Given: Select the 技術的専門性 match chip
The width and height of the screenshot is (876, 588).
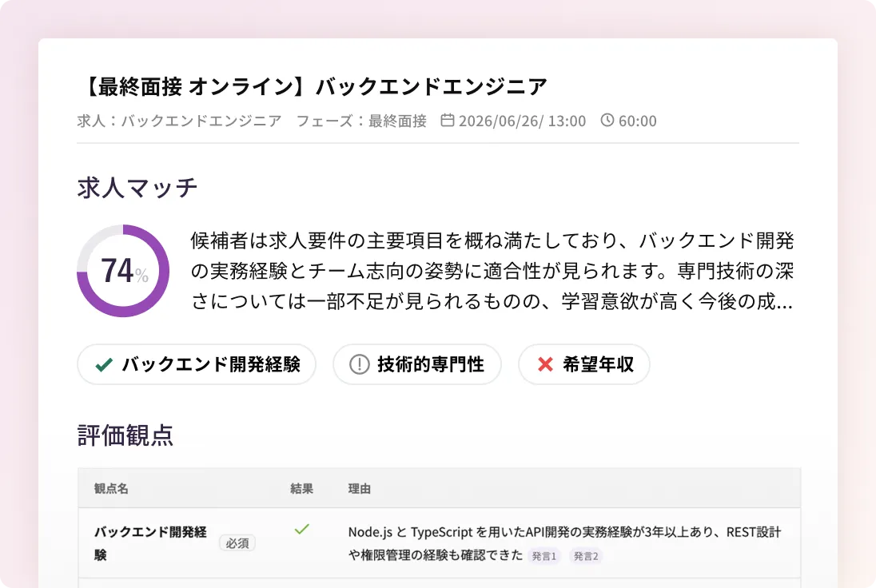Looking at the screenshot, I should (416, 364).
